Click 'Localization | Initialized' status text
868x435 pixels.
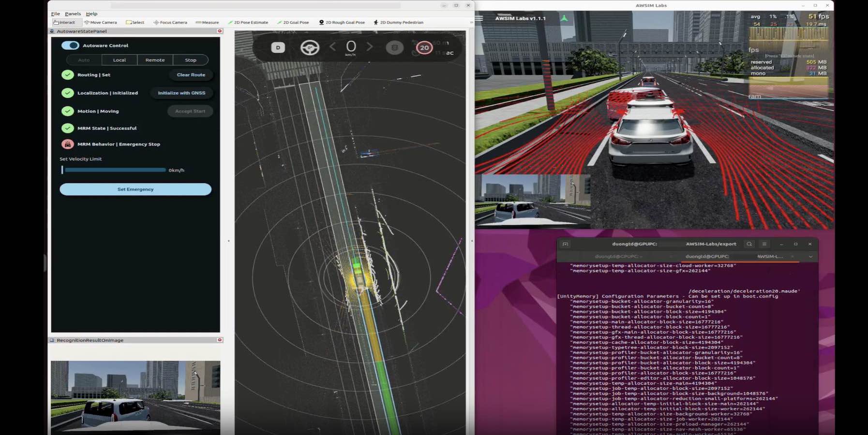coord(107,93)
